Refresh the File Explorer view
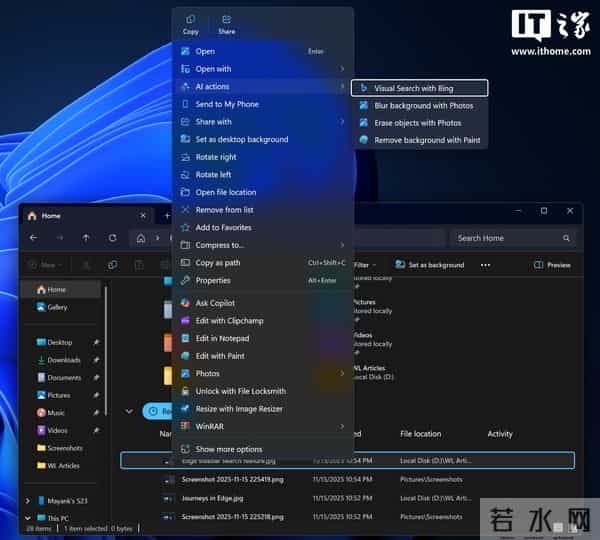 tap(112, 238)
